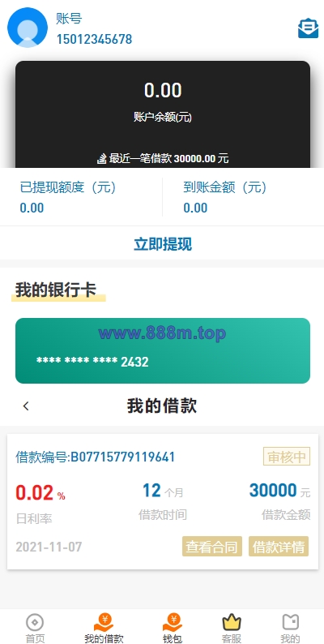The width and height of the screenshot is (324, 644).
Task: Open the 钱包 wallet icon
Action: pos(173,622)
